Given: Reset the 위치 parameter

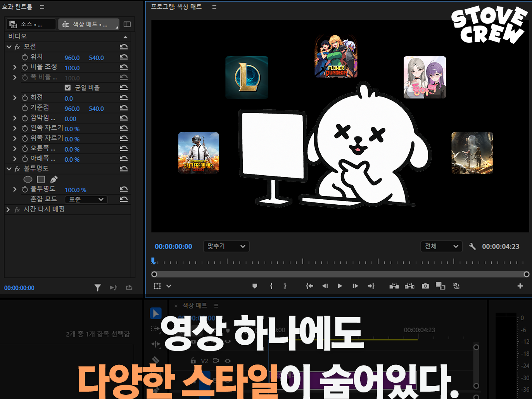Looking at the screenshot, I should tap(124, 57).
